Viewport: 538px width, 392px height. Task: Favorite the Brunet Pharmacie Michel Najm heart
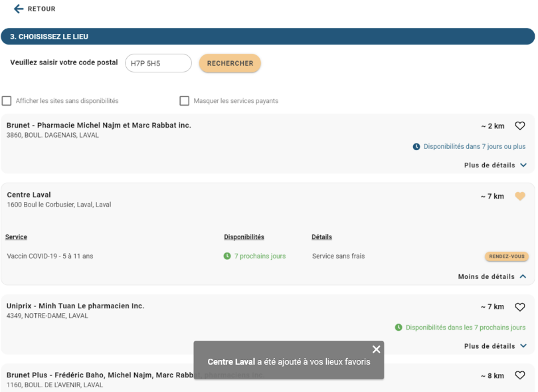520,126
